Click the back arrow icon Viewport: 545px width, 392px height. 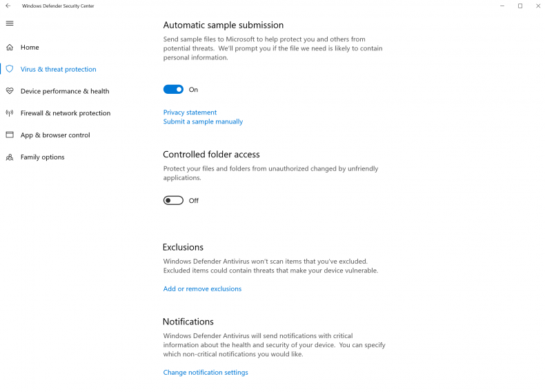coord(8,6)
